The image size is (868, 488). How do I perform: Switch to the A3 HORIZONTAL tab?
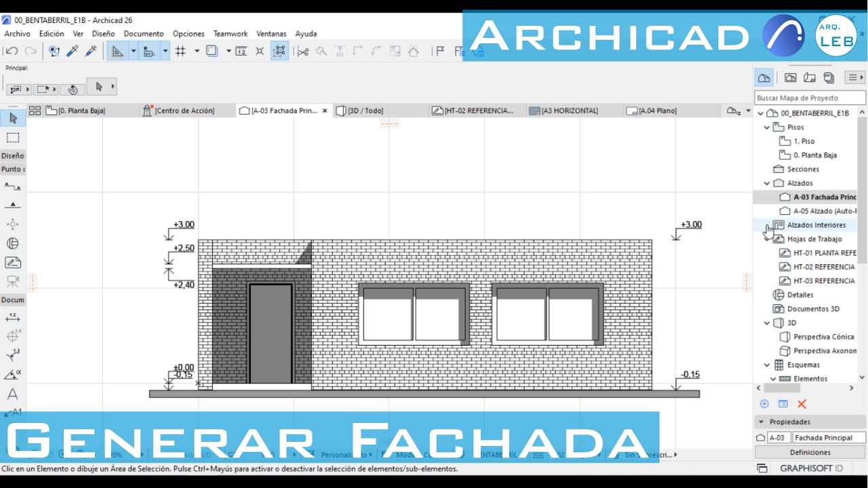pos(575,110)
